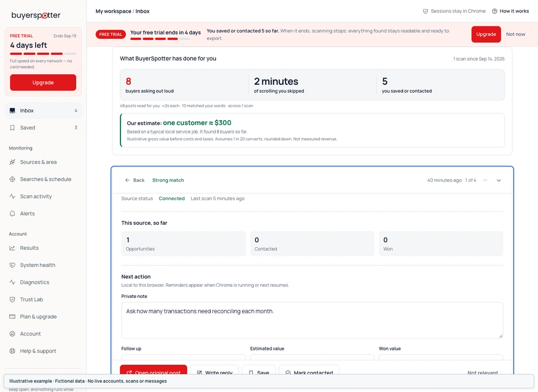The image size is (538, 392).
Task: Open Alerts page
Action: pyautogui.click(x=43, y=214)
